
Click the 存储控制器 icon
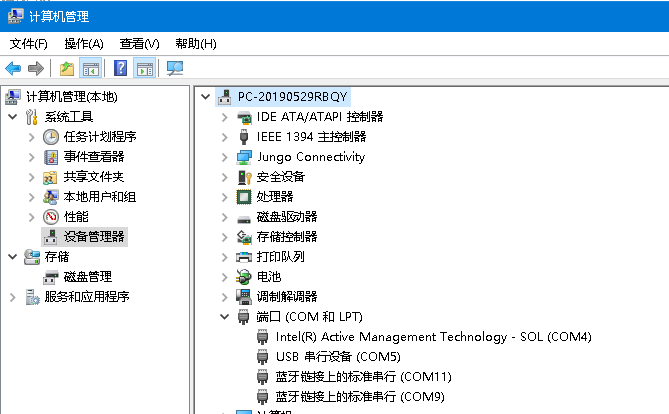[x=244, y=237]
